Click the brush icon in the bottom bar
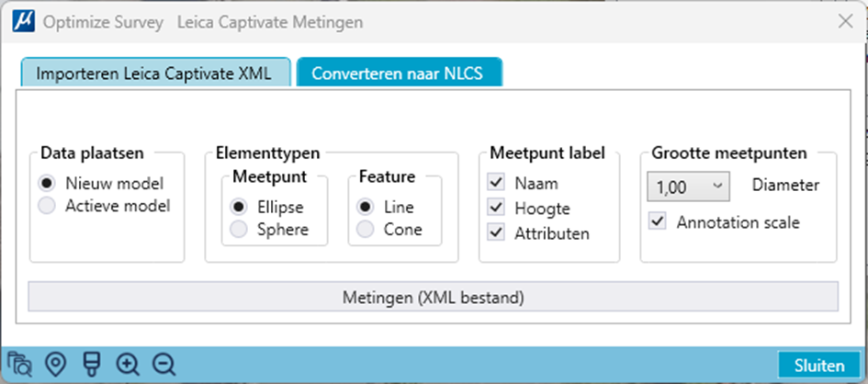Viewport: 868px width, 384px height. coord(91,365)
